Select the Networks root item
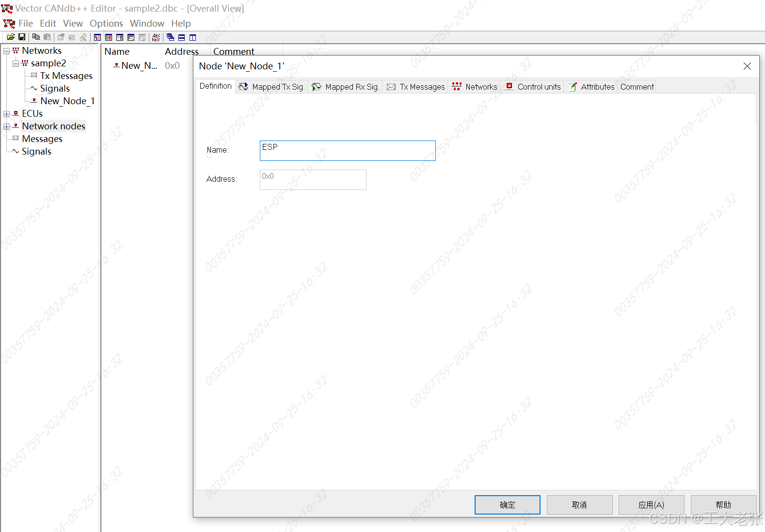Image resolution: width=765 pixels, height=532 pixels. point(42,50)
